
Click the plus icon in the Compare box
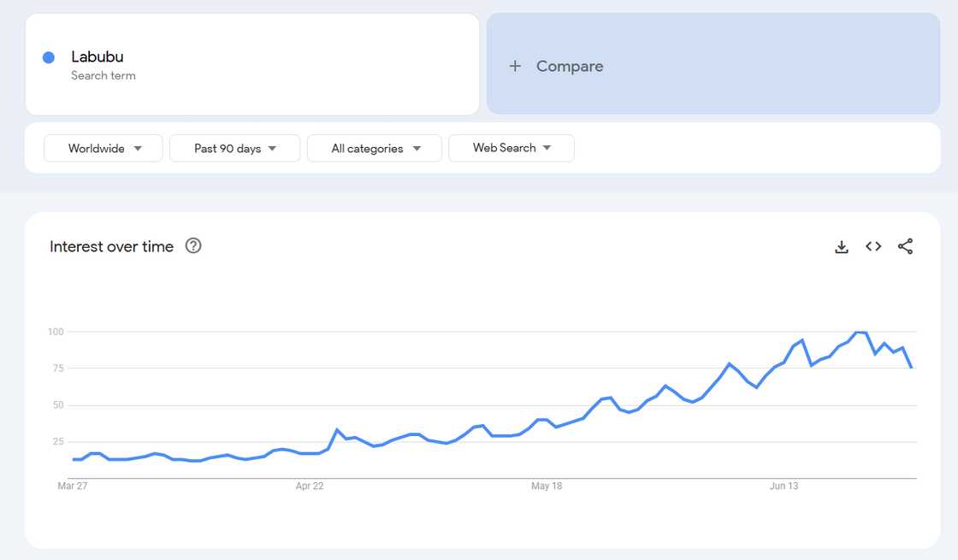[513, 66]
